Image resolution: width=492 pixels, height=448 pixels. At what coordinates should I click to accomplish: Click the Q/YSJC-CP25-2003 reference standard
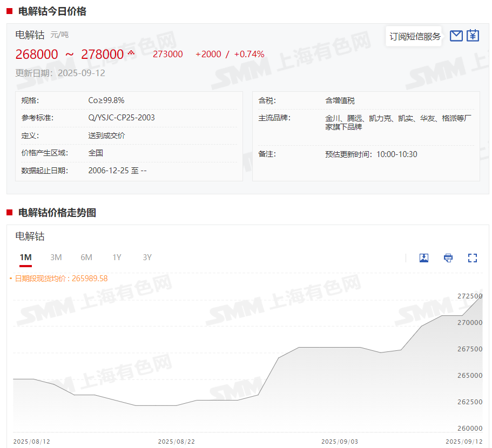[122, 118]
